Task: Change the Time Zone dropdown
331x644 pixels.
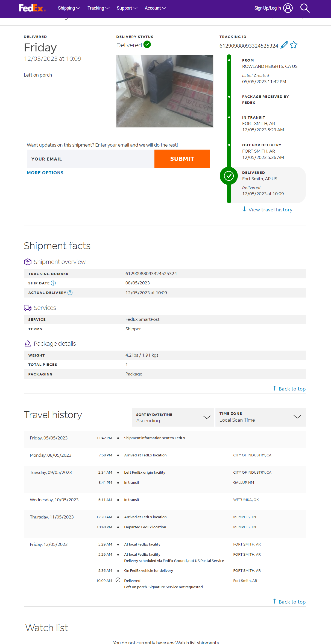Action: [260, 417]
